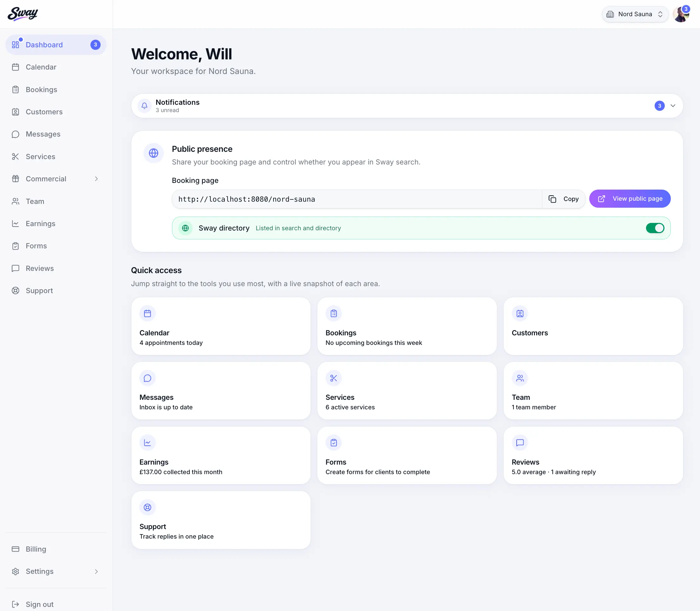Open the Messages Inbox is up to date card

221,391
